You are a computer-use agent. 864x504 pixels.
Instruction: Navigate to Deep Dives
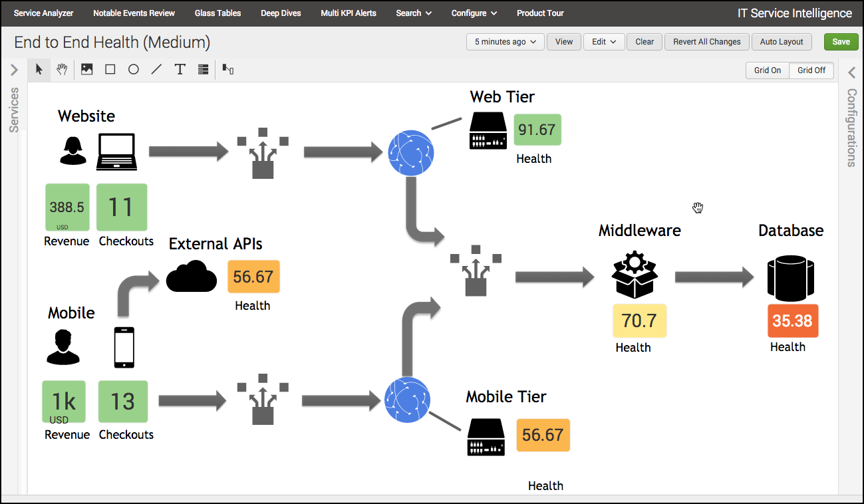[x=281, y=13]
